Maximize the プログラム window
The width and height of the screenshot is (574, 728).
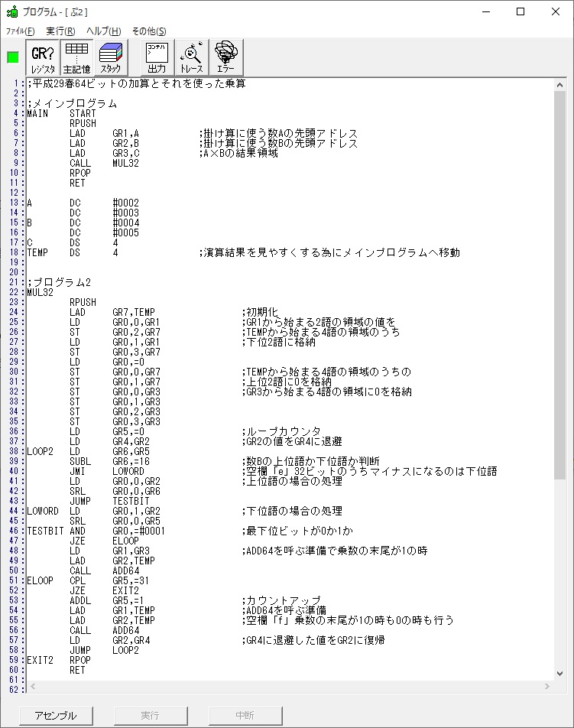point(520,11)
